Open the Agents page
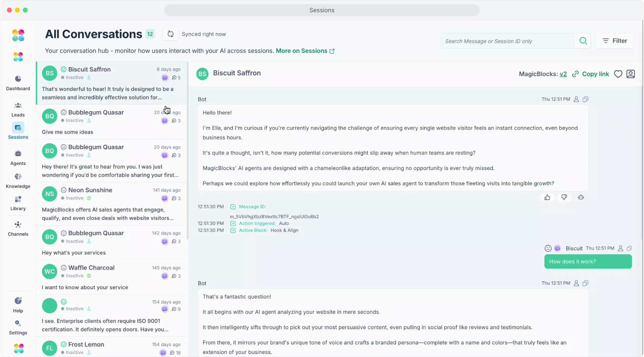This screenshot has width=644, height=357. pyautogui.click(x=18, y=158)
